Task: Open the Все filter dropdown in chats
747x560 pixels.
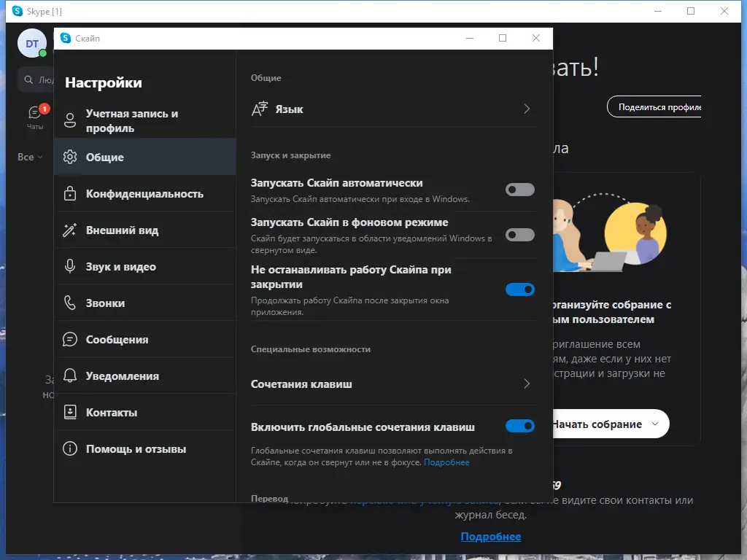Action: pos(30,157)
